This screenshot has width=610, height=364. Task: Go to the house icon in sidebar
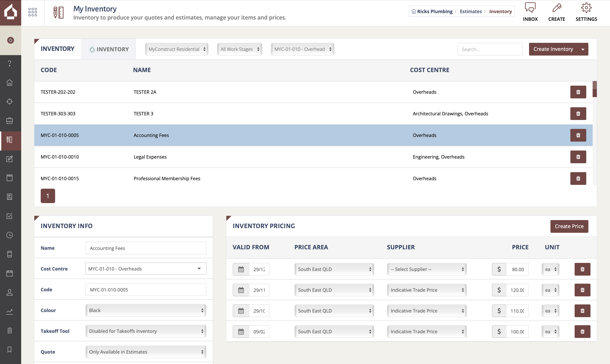(x=10, y=83)
